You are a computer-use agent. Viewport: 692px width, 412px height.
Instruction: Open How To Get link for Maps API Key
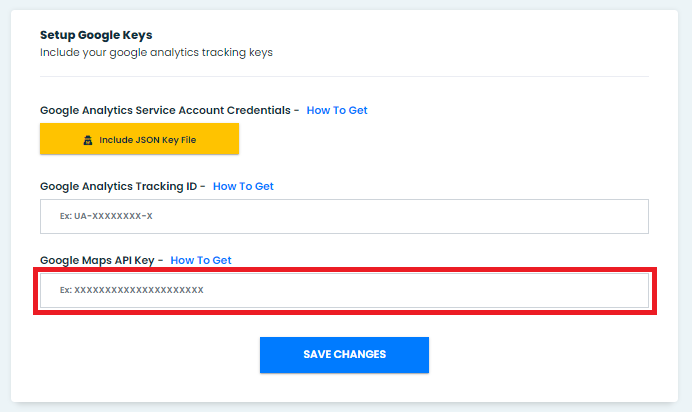(201, 260)
